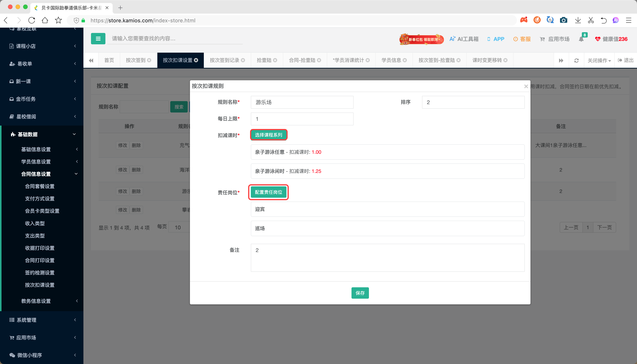Open the 关闭操作 dropdown

pos(599,60)
